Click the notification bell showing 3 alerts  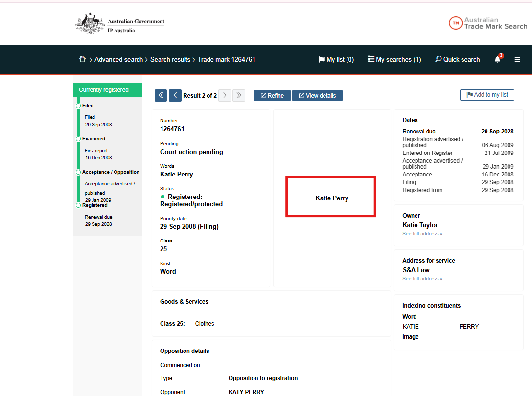pos(497,59)
